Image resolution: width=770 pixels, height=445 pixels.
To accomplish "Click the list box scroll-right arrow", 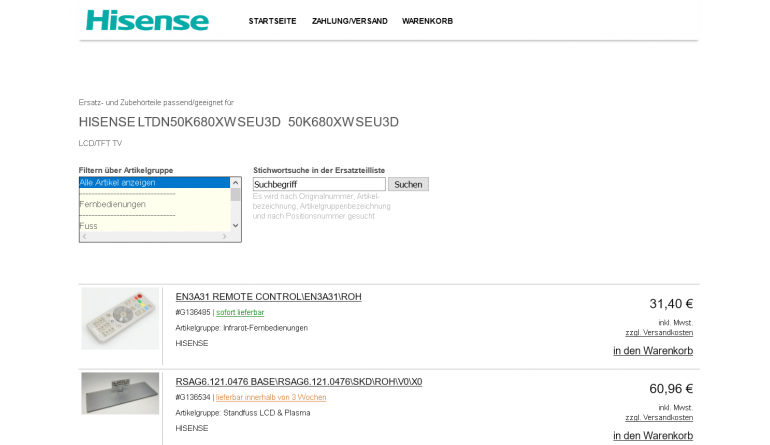I will [x=224, y=236].
